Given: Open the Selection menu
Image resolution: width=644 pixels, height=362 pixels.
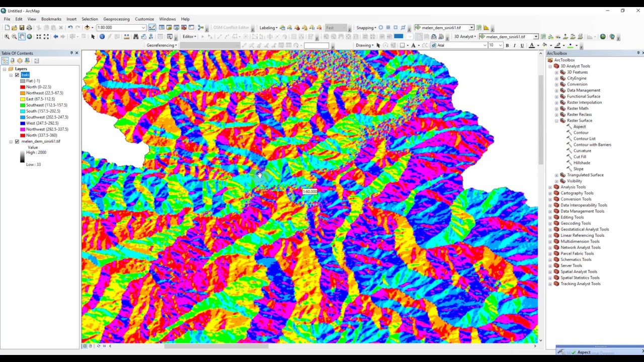Looking at the screenshot, I should 90,19.
